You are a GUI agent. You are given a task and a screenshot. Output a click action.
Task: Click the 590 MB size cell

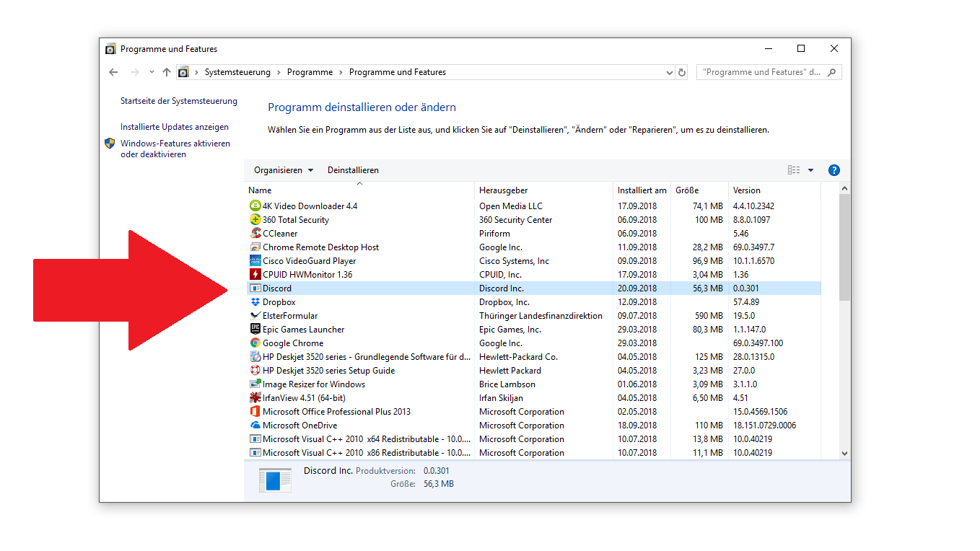[709, 316]
